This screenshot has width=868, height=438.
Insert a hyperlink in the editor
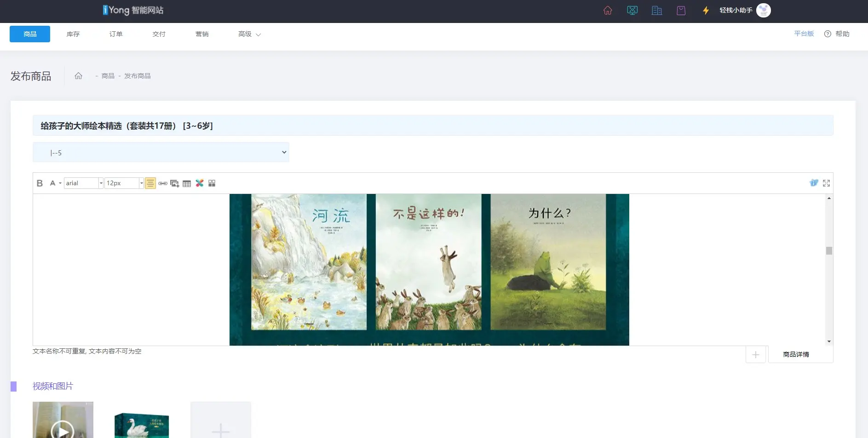tap(163, 183)
